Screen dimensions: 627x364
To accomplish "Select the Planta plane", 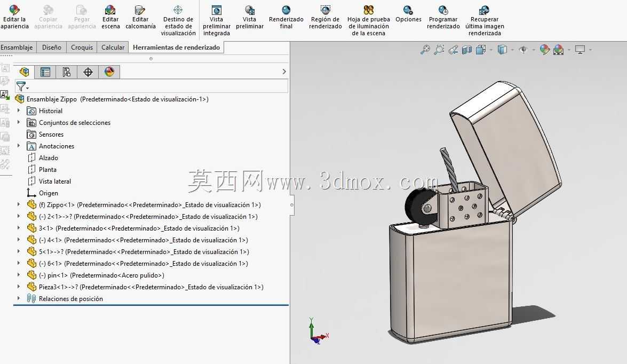I will 42,170.
